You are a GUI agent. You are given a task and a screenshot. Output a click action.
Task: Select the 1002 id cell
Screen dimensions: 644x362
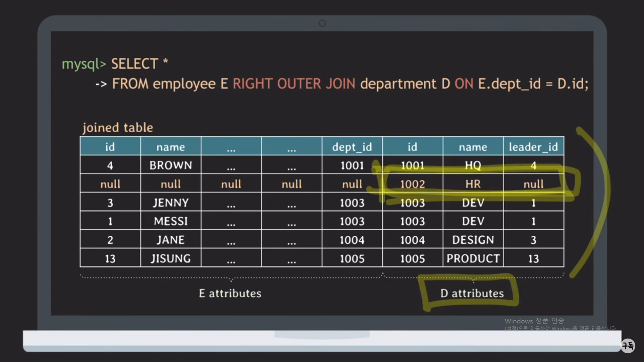pos(412,184)
